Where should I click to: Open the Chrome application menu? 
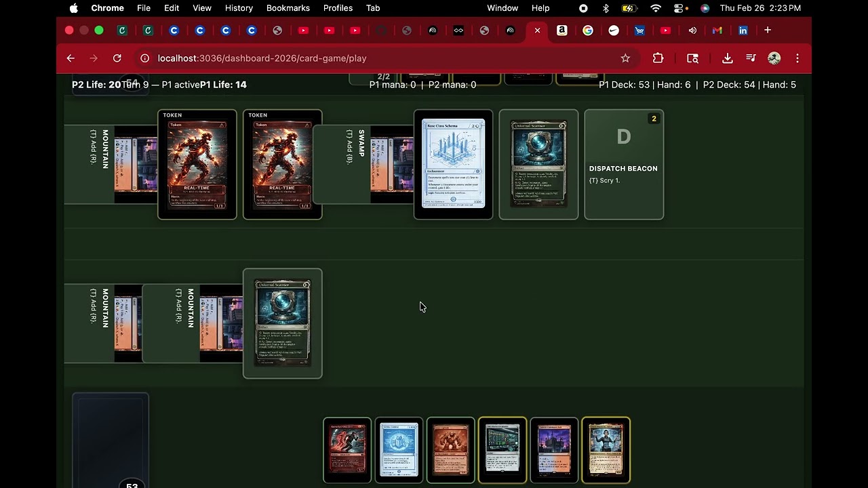[107, 8]
